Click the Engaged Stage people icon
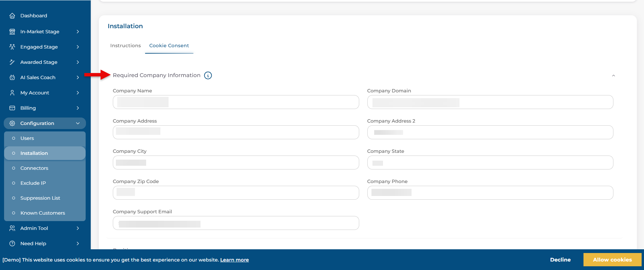Screen dimensions: 644x270 [x=12, y=47]
